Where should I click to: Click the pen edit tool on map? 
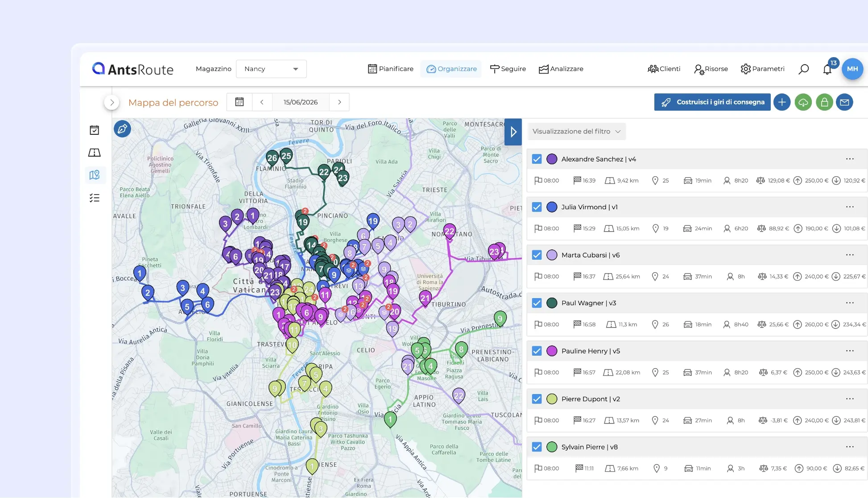click(122, 129)
